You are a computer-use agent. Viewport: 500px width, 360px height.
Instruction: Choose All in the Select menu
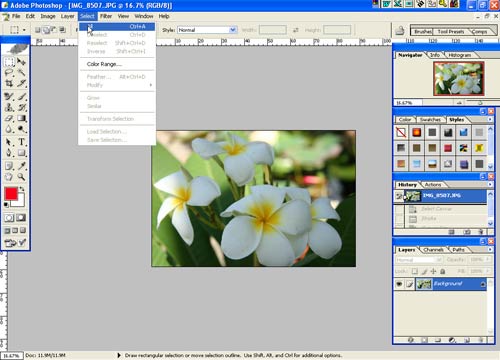tap(117, 27)
